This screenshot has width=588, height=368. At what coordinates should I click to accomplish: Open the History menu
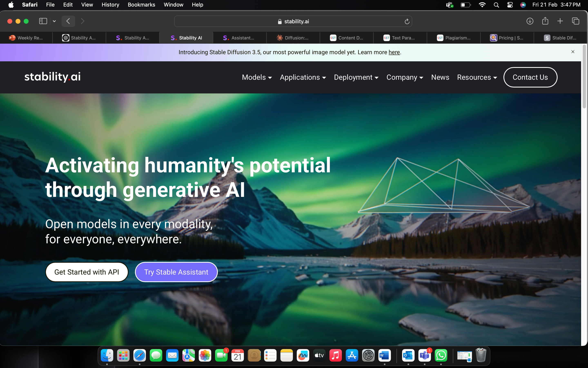coord(110,5)
